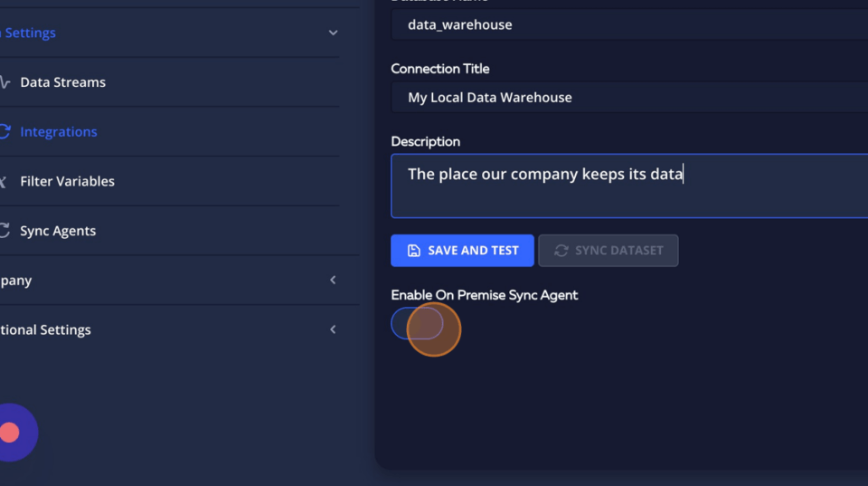
Task: Collapse the Settings section chevron
Action: [x=333, y=33]
